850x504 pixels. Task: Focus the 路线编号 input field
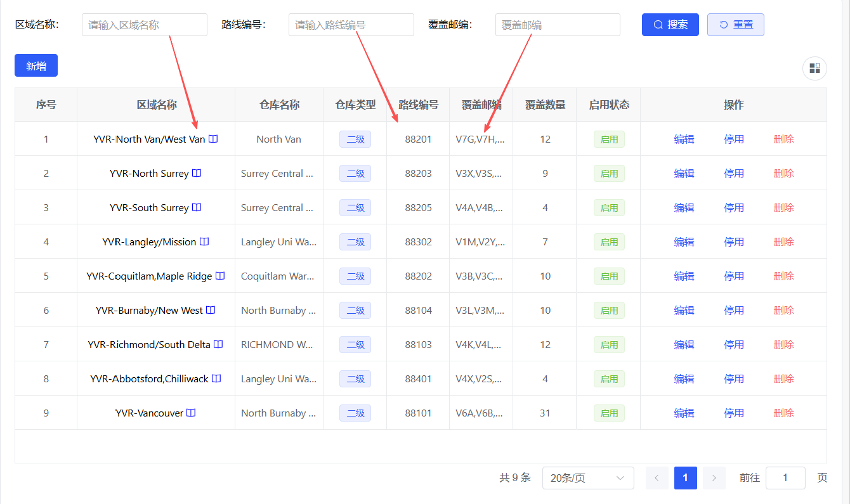(x=351, y=25)
